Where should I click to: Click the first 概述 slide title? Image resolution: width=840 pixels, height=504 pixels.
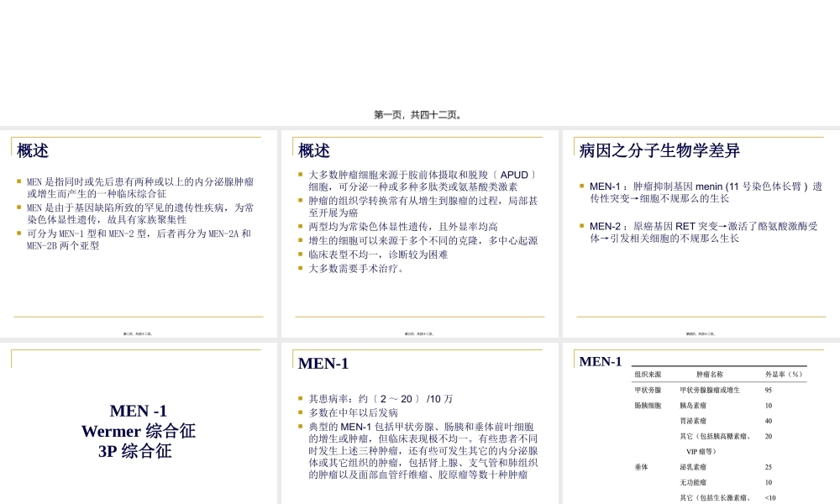34,150
